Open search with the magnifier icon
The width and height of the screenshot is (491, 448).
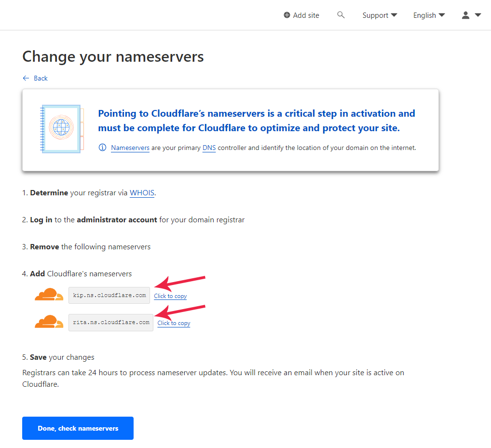pyautogui.click(x=341, y=15)
